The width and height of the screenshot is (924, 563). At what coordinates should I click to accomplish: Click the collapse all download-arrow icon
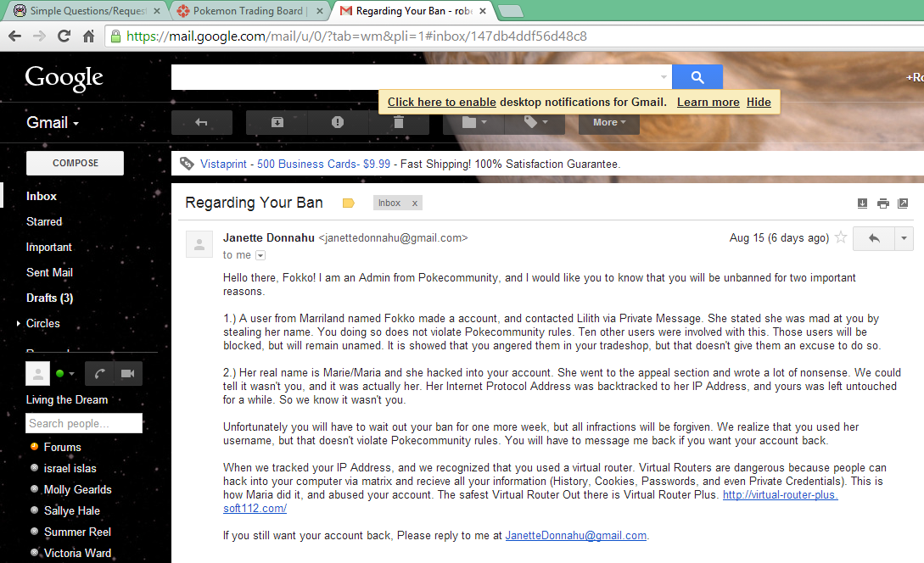click(x=862, y=203)
